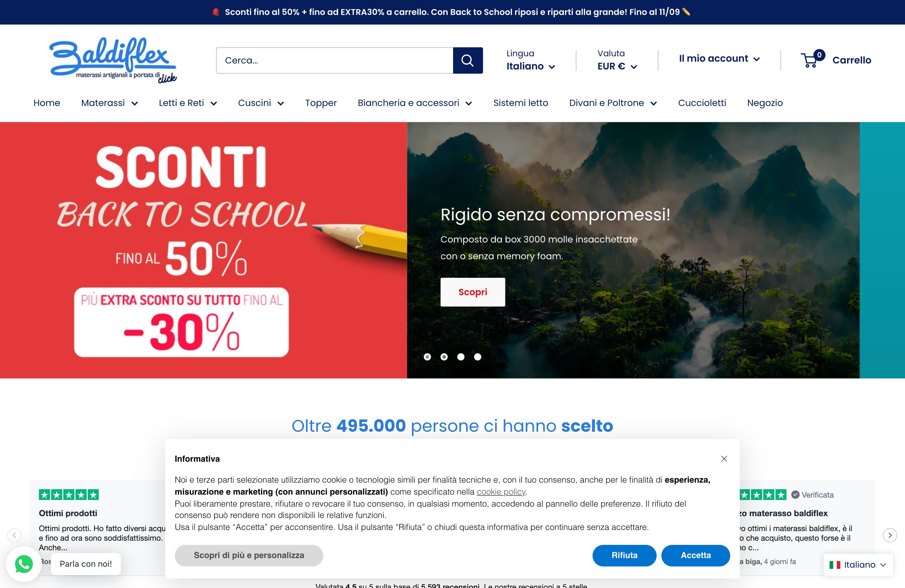This screenshot has width=905, height=588.
Task: Click the Accetta cookie button
Action: tap(696, 555)
